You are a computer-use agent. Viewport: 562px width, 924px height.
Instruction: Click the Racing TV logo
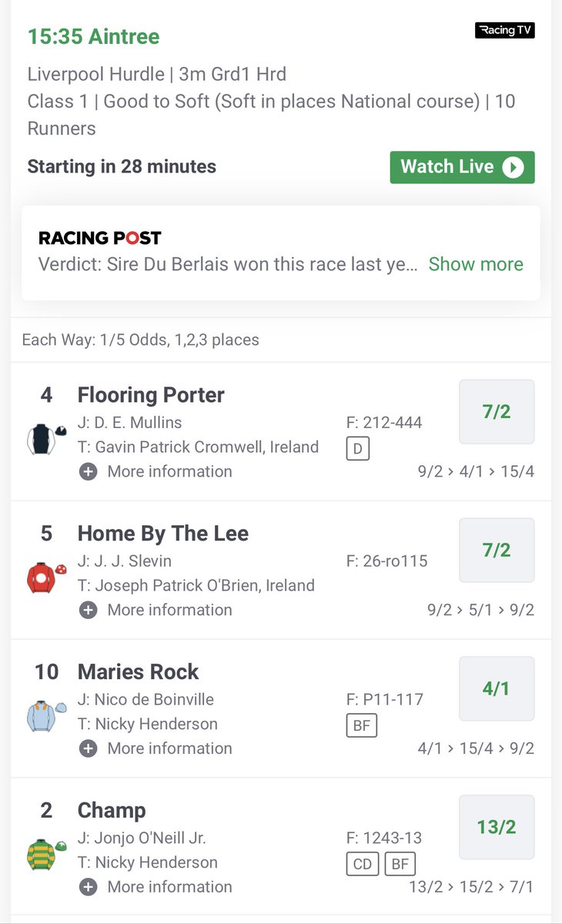coord(503,31)
